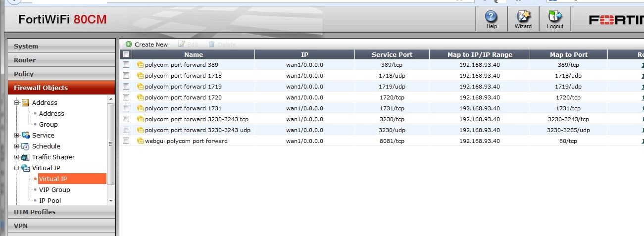Click the Create New plus icon
The image size is (644, 236).
[129, 45]
